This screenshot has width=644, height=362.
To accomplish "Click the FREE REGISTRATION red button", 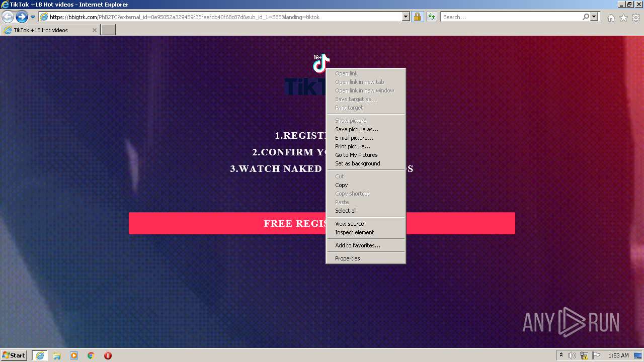I will click(x=322, y=223).
